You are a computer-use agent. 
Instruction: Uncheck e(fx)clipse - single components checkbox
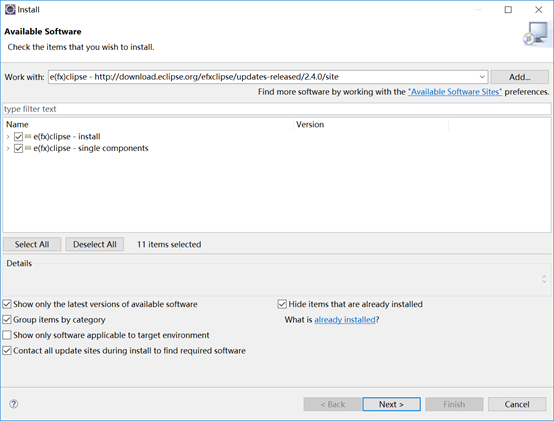click(x=18, y=148)
